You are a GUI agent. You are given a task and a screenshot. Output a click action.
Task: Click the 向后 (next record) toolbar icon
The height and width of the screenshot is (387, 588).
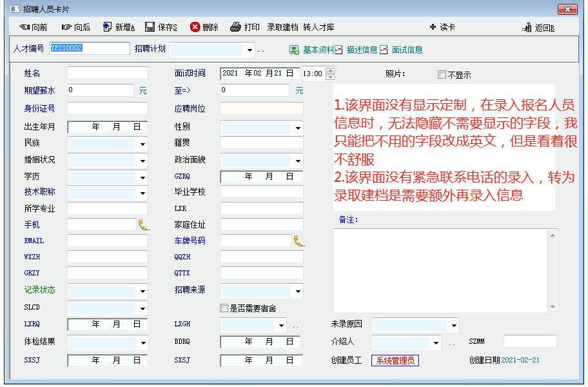coord(67,27)
